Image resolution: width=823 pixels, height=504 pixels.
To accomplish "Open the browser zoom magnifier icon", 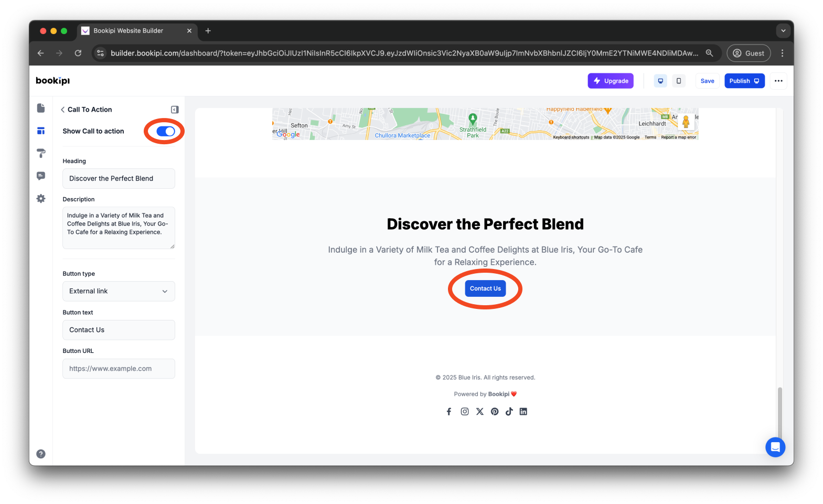I will 709,53.
